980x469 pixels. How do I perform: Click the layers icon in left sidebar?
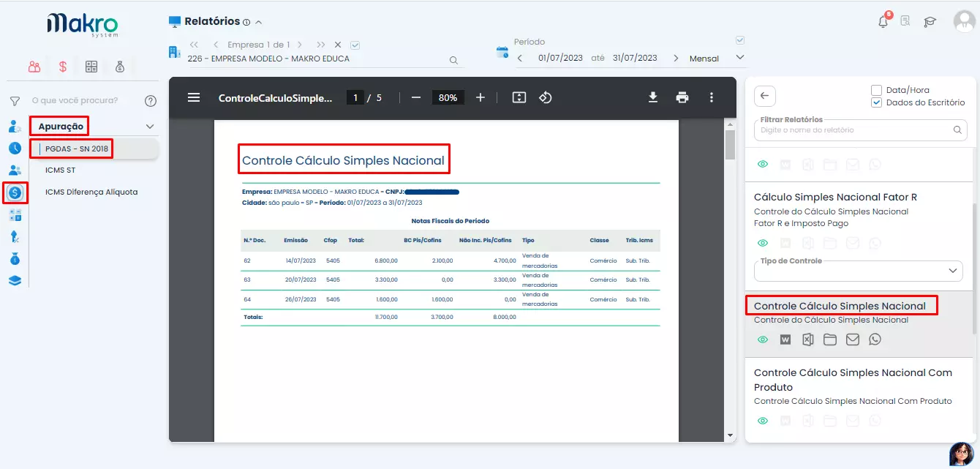pyautogui.click(x=15, y=280)
